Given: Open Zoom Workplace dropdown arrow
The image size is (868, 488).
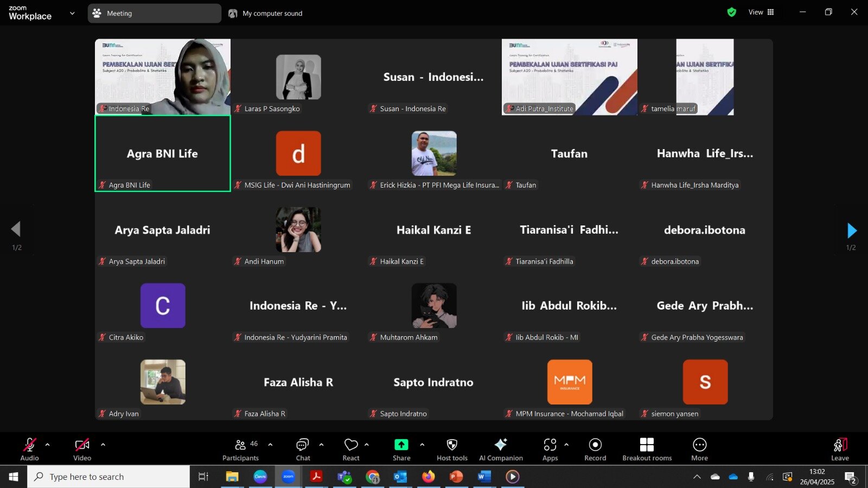Looking at the screenshot, I should [72, 13].
